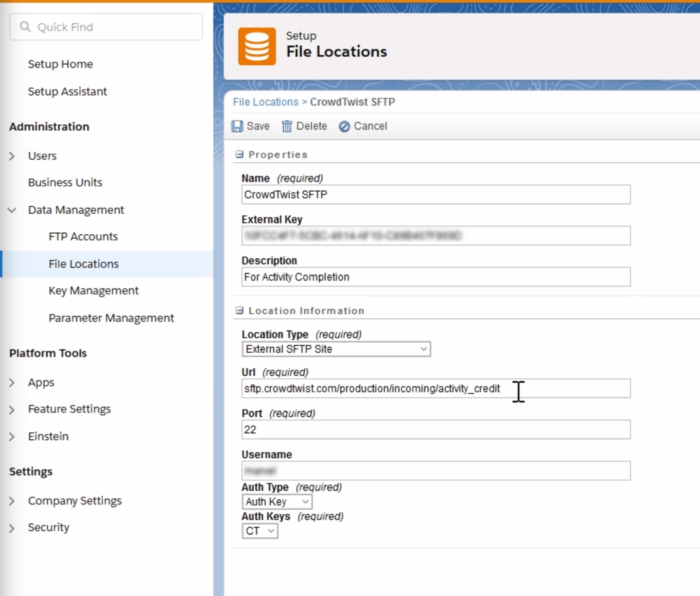Click the Delete button label
700x596 pixels.
[311, 126]
